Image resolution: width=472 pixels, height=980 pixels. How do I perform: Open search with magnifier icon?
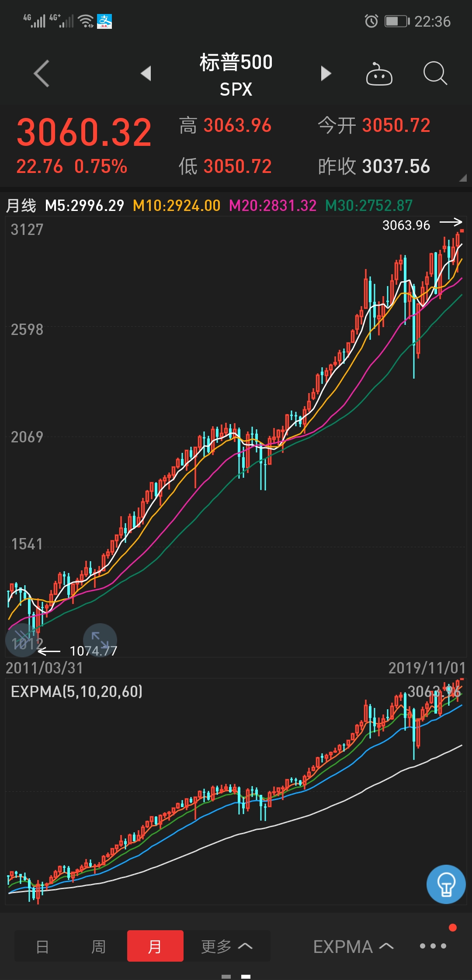click(x=435, y=73)
